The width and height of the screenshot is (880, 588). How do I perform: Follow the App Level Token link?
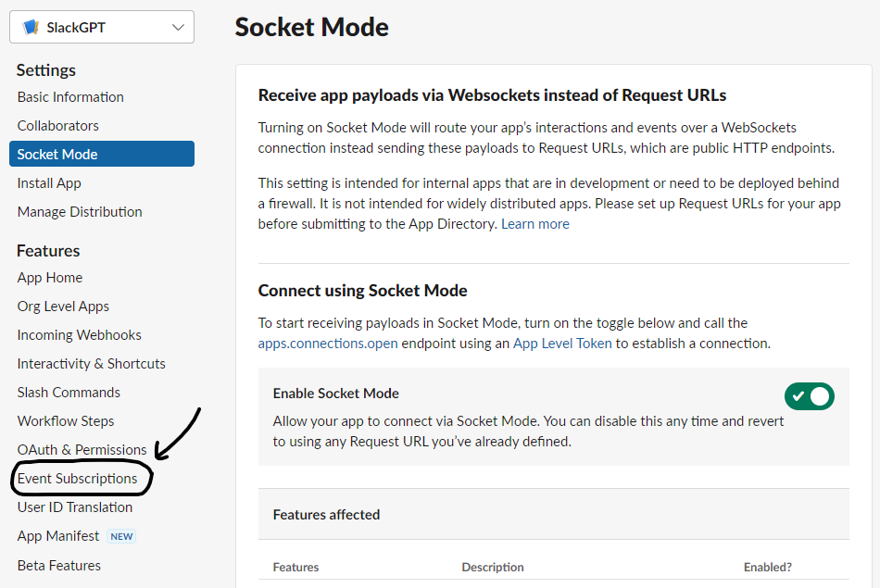pos(562,344)
